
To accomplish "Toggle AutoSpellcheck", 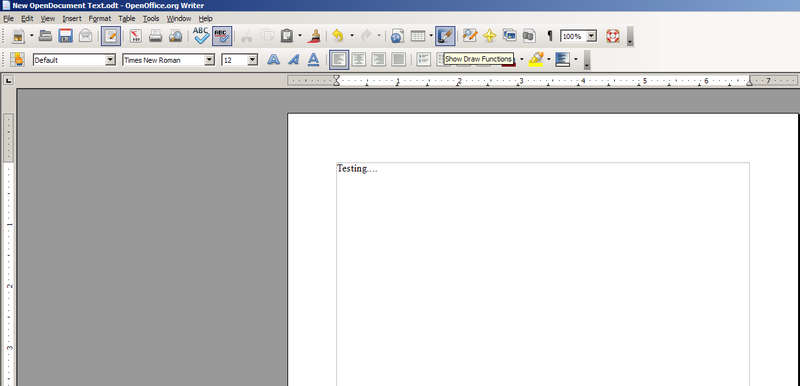I will click(222, 36).
